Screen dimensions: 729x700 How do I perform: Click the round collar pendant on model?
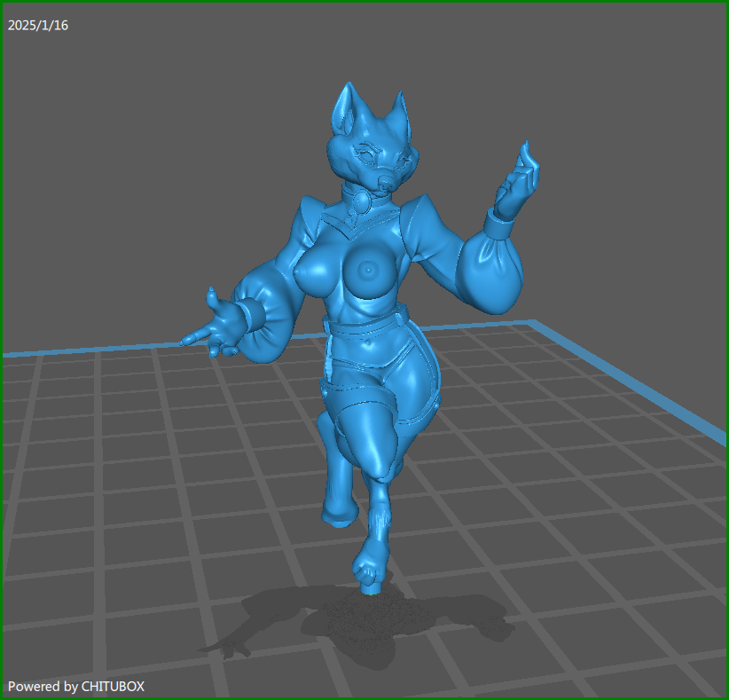[364, 202]
